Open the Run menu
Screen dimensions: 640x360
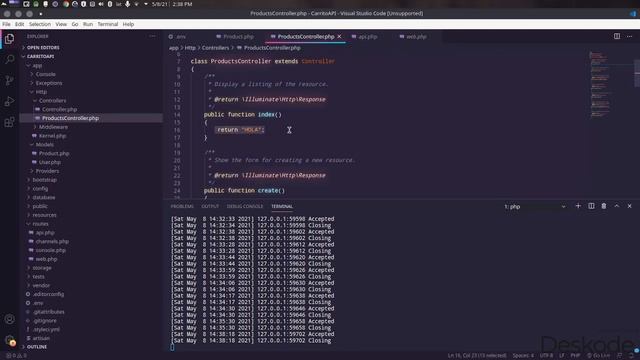88,24
